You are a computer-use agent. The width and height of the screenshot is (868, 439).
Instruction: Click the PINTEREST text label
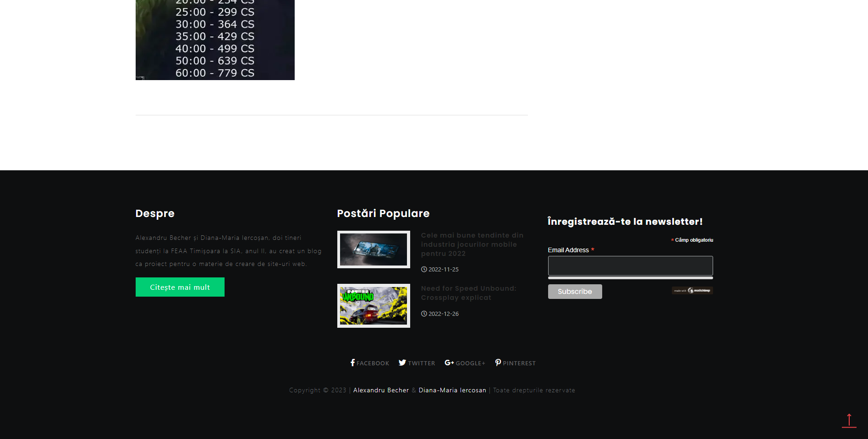pos(519,363)
